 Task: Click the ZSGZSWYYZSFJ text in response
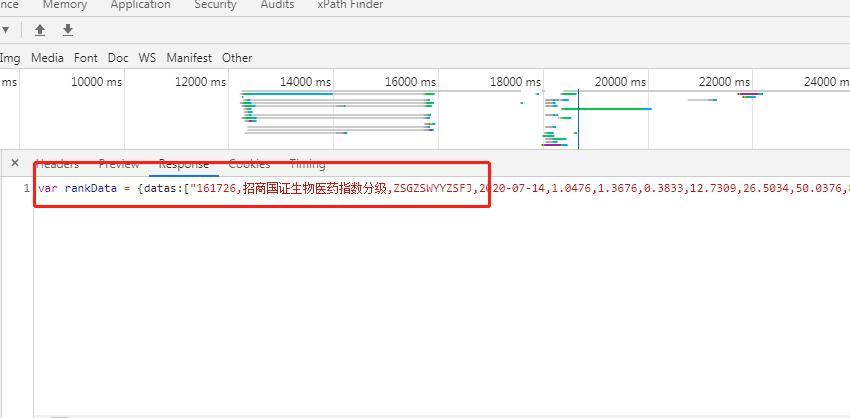(433, 189)
